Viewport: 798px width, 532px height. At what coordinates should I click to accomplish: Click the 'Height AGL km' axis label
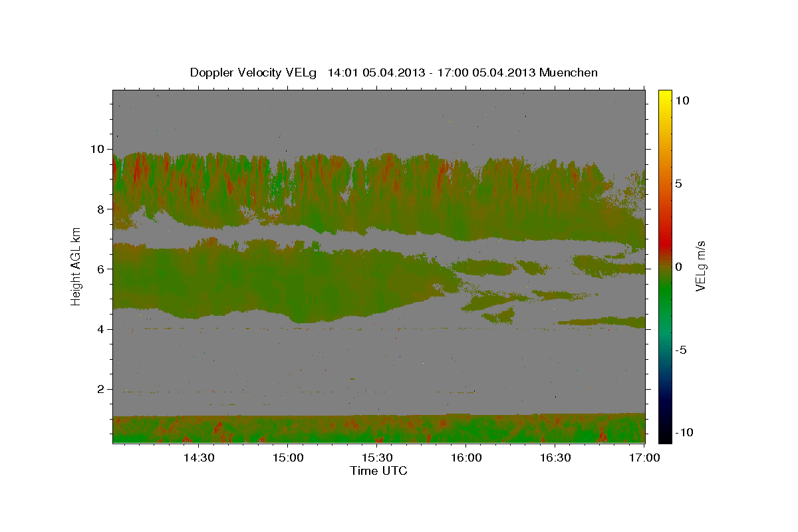(76, 266)
